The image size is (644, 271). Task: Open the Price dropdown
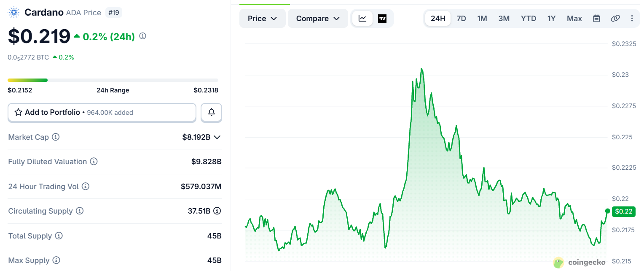[262, 19]
